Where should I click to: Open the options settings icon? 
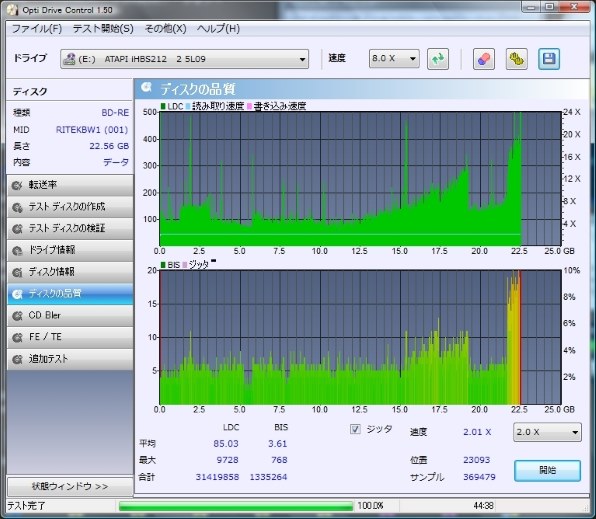point(517,59)
